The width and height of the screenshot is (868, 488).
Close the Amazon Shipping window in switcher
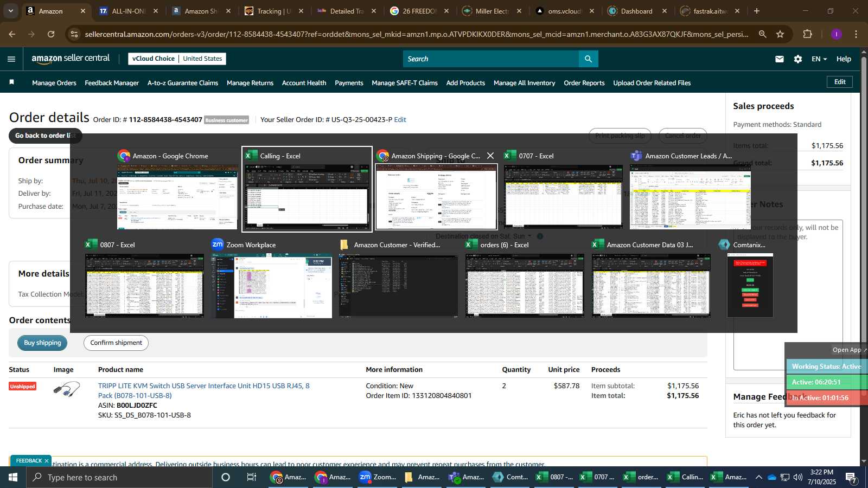pyautogui.click(x=490, y=156)
